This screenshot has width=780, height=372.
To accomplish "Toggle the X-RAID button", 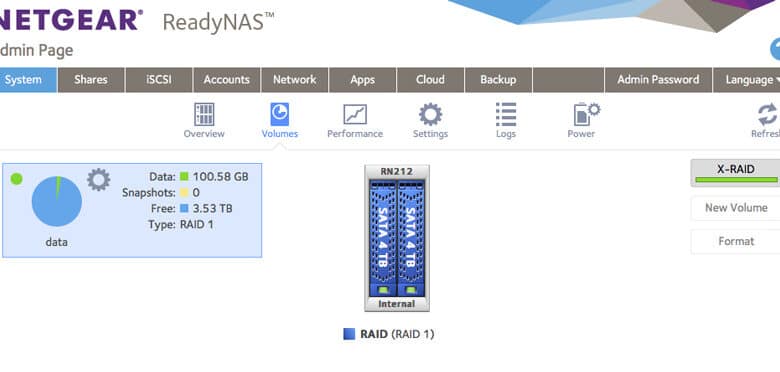I will 735,173.
